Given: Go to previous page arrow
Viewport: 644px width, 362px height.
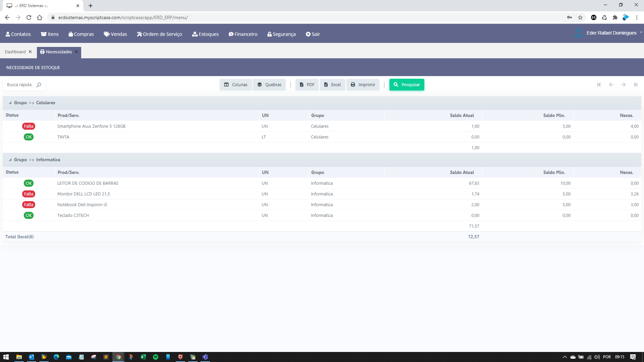Looking at the screenshot, I should click(611, 85).
